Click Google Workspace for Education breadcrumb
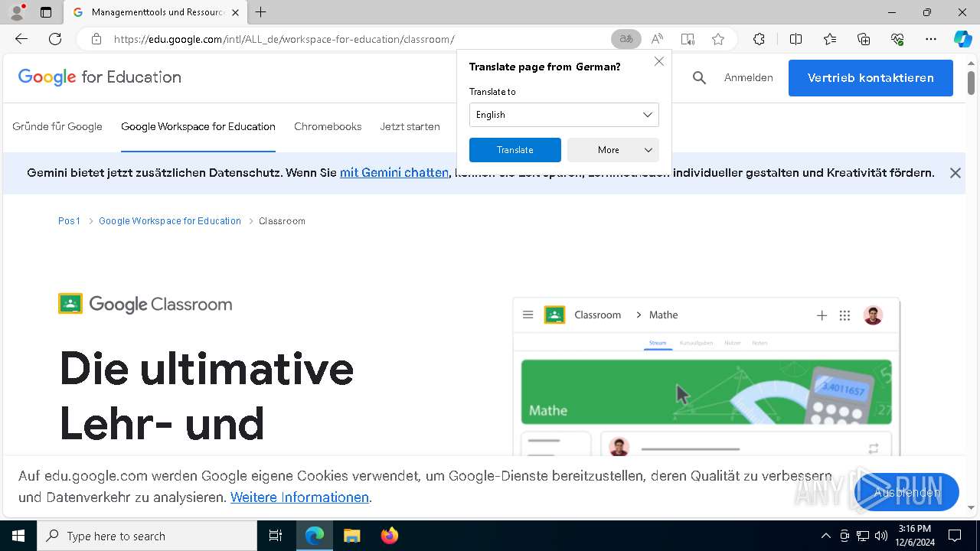980x551 pixels. 170,220
